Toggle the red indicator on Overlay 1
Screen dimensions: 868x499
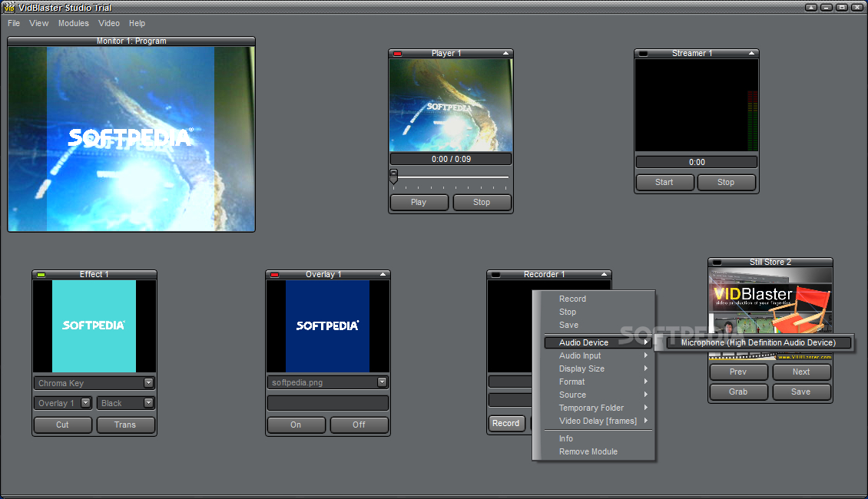click(x=274, y=275)
